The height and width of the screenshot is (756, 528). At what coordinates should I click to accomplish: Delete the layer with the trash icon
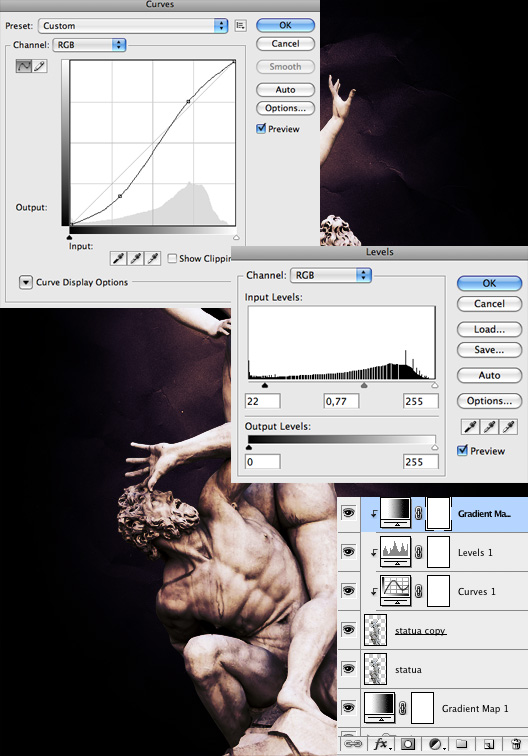click(516, 744)
